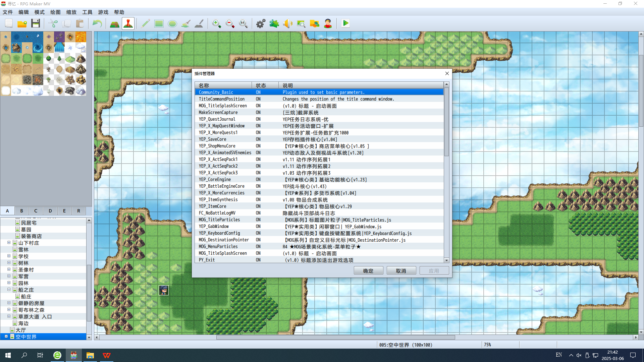Select the 装备商店 map in tree
This screenshot has height=362, width=644.
click(x=31, y=236)
